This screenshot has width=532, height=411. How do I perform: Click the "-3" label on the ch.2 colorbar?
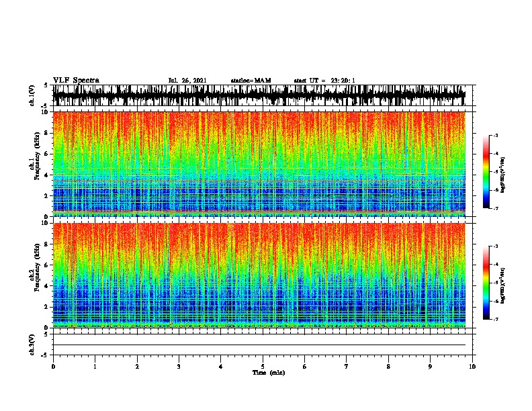pos(495,246)
